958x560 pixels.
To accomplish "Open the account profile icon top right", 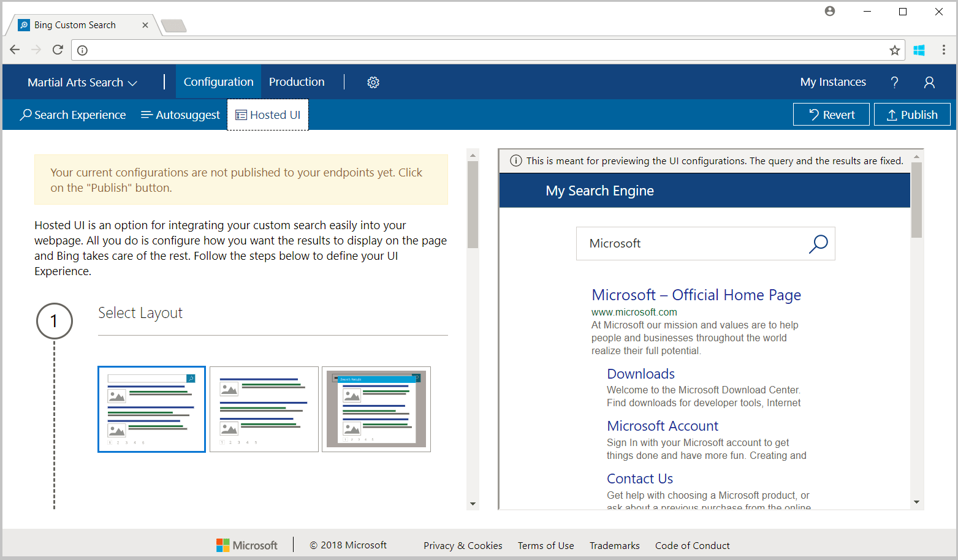I will [929, 81].
